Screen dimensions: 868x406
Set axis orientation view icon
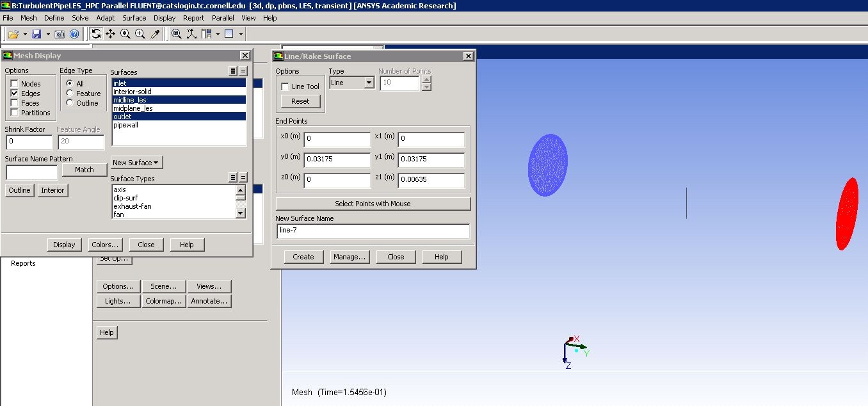click(x=191, y=34)
